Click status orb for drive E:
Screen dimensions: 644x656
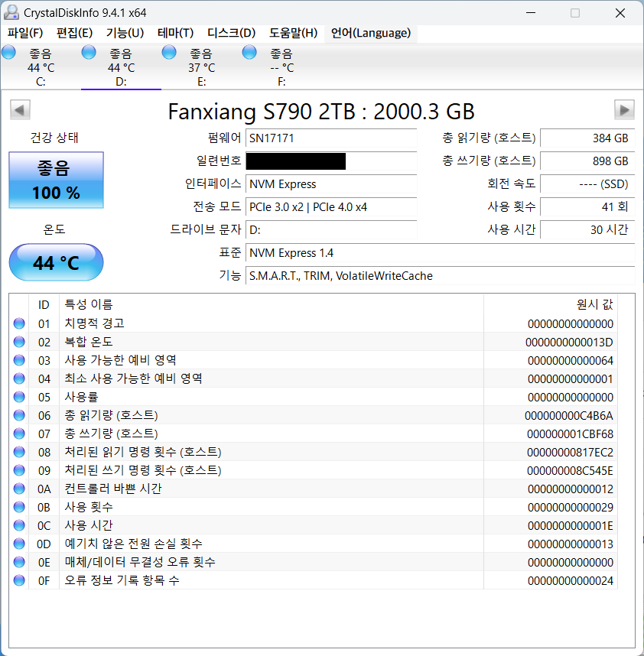(x=169, y=53)
